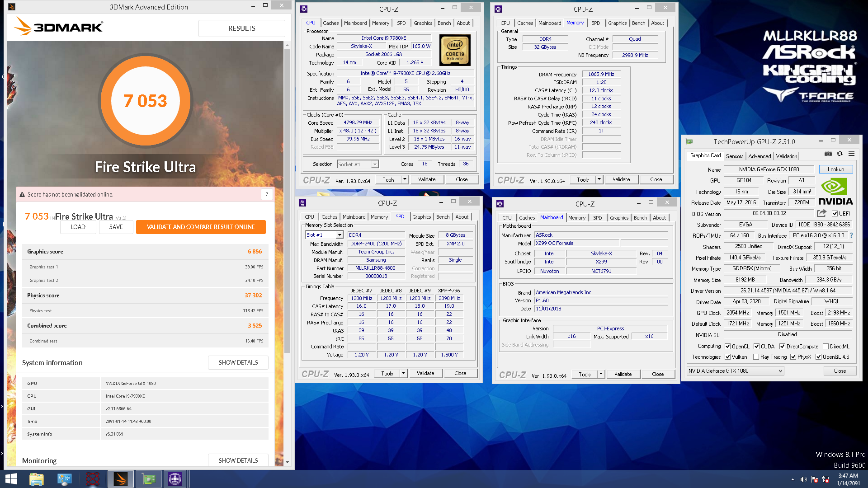Switch to GPU-Z on the taskbar
868x488 pixels.
point(148,479)
